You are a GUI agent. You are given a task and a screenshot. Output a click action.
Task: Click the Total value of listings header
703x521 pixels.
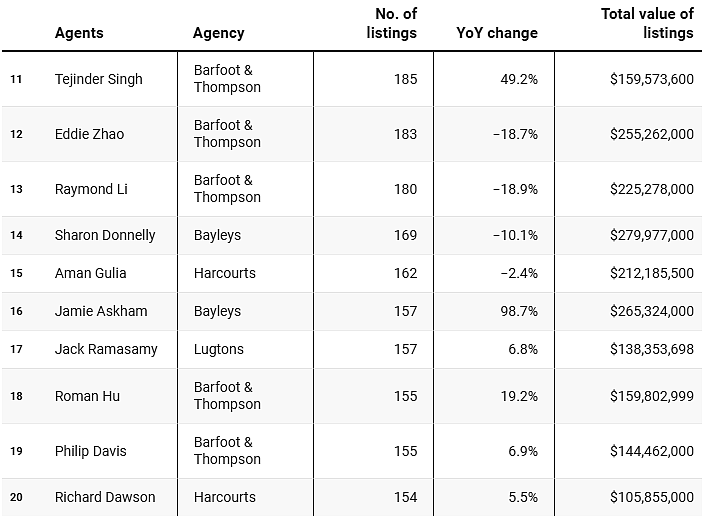click(x=647, y=23)
